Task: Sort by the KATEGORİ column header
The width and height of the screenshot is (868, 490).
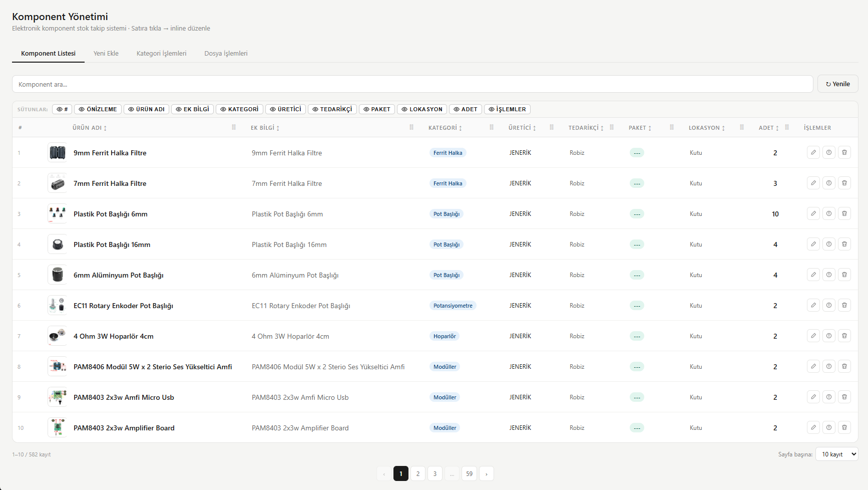Action: (x=445, y=128)
